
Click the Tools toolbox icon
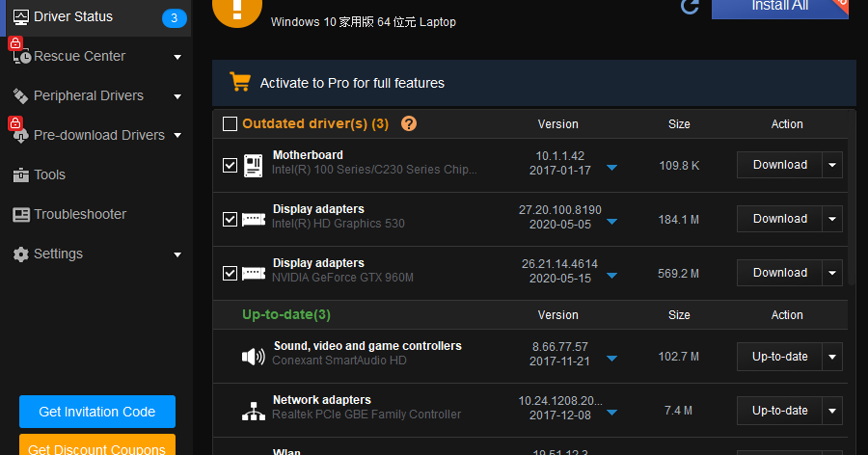click(x=20, y=174)
